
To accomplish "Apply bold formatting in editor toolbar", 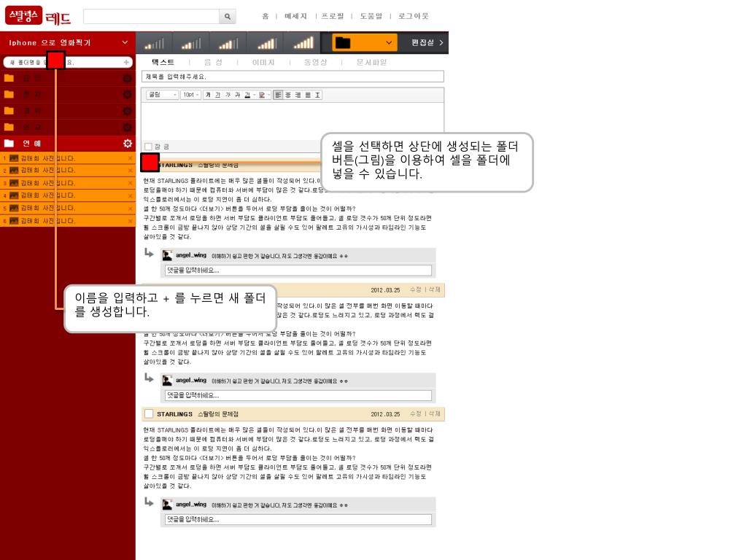I will pyautogui.click(x=208, y=95).
